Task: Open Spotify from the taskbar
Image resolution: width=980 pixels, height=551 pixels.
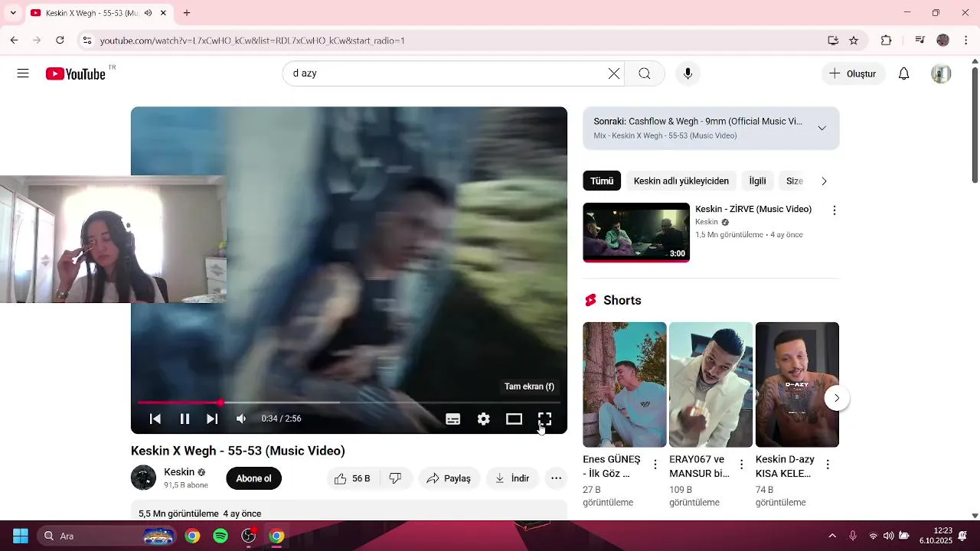Action: (x=220, y=536)
